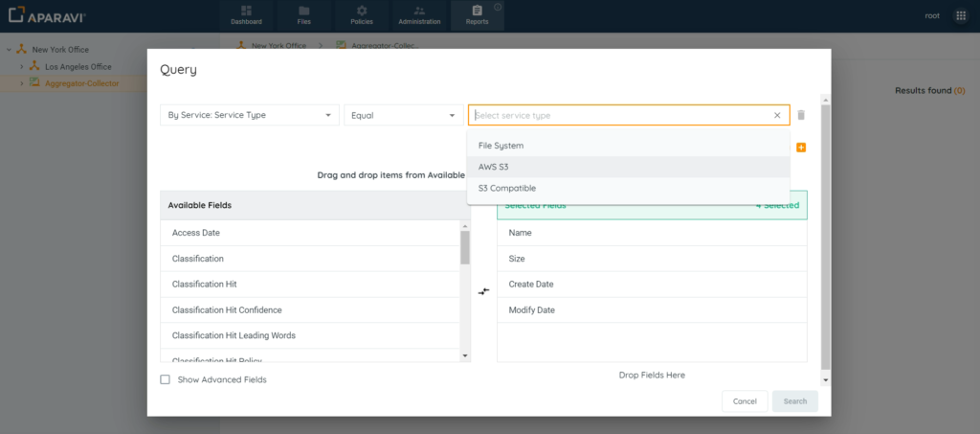The image size is (980, 434).
Task: Open the By Service: Service Type dropdown
Action: (250, 115)
